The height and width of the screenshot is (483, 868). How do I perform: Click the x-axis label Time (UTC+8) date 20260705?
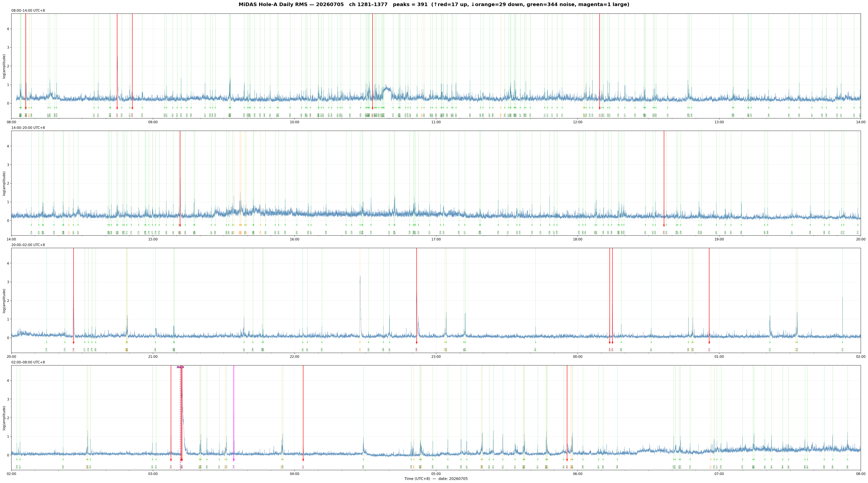(436, 479)
